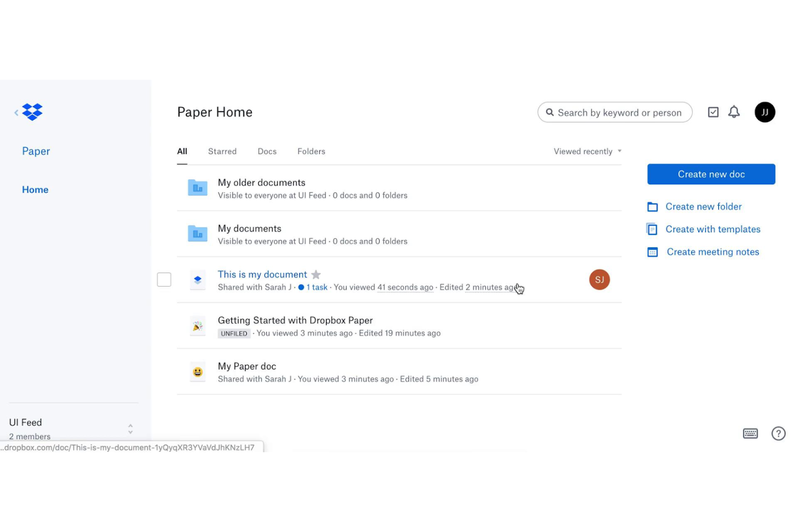Click the 2 members text
The image size is (798, 532).
(x=30, y=437)
